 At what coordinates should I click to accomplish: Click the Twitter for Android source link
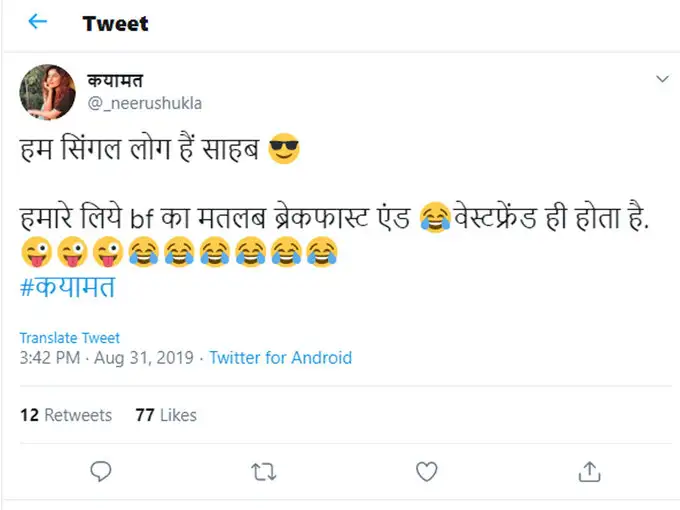[280, 358]
